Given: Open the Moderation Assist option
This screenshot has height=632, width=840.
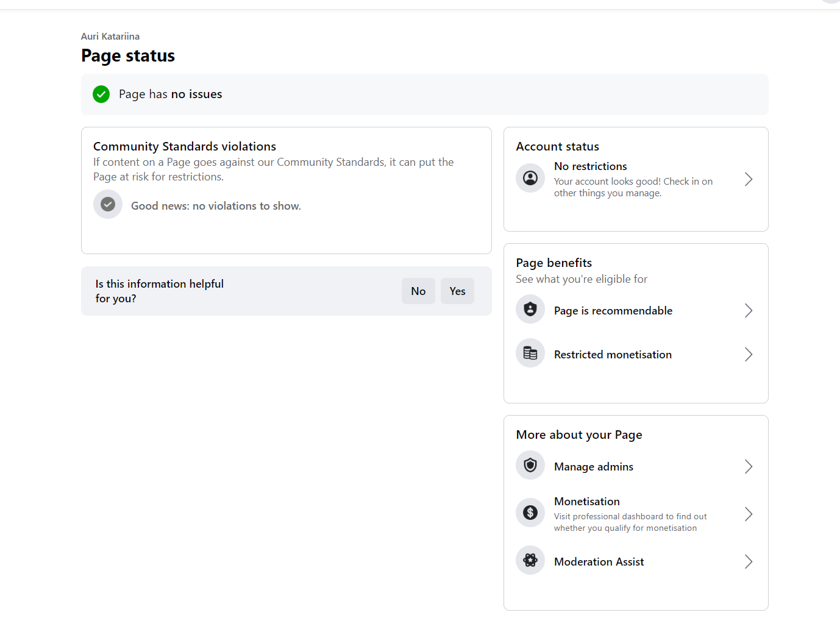Looking at the screenshot, I should tap(636, 562).
